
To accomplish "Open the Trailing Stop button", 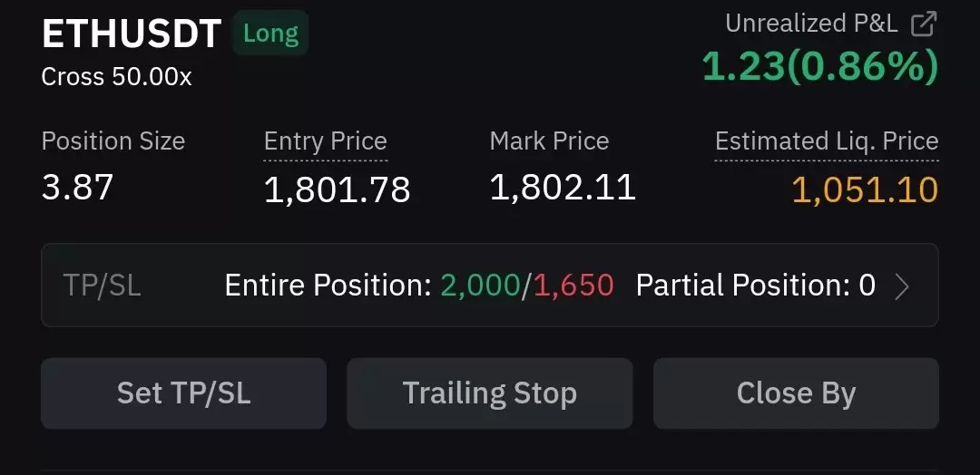I will (489, 393).
